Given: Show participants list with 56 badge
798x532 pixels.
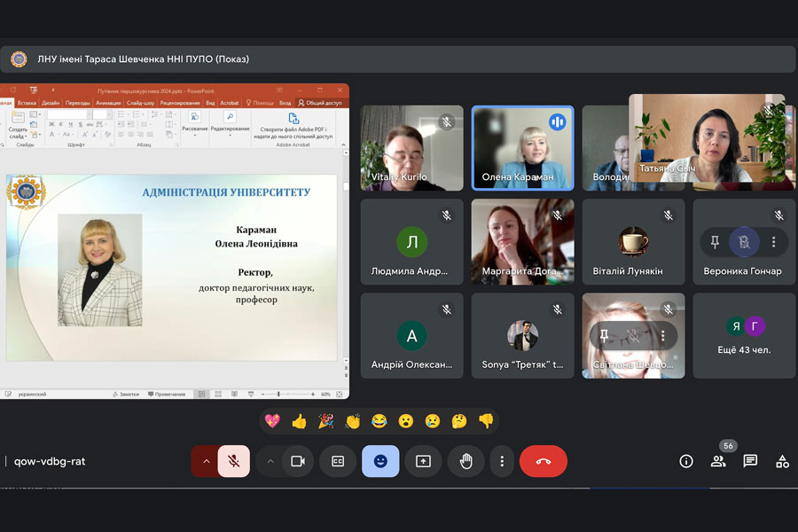Looking at the screenshot, I should (x=718, y=461).
